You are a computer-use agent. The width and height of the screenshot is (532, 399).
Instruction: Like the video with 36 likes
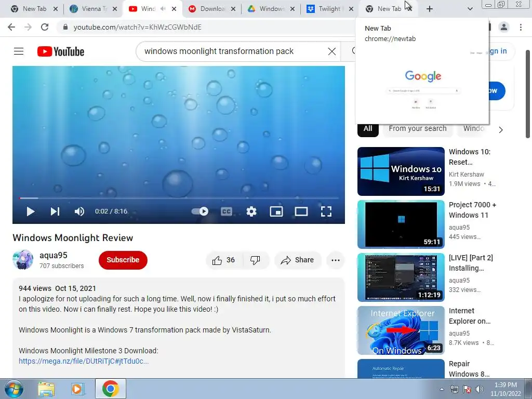coord(223,260)
